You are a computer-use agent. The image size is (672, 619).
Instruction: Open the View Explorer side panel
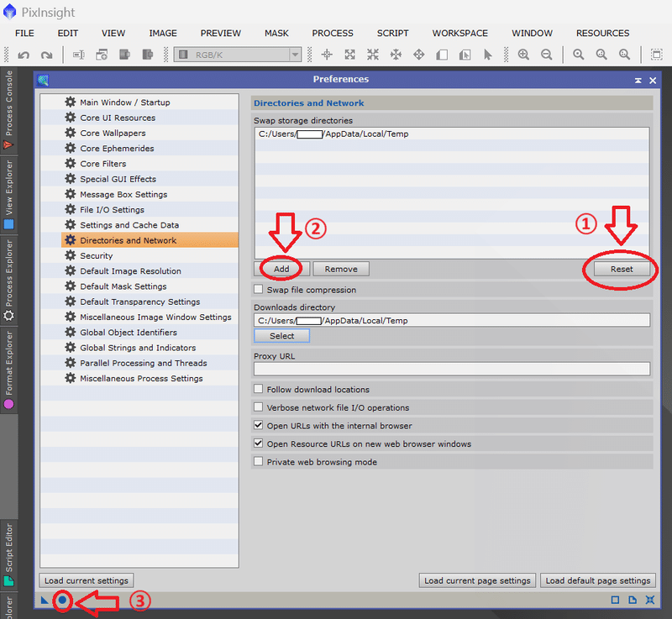tap(8, 195)
